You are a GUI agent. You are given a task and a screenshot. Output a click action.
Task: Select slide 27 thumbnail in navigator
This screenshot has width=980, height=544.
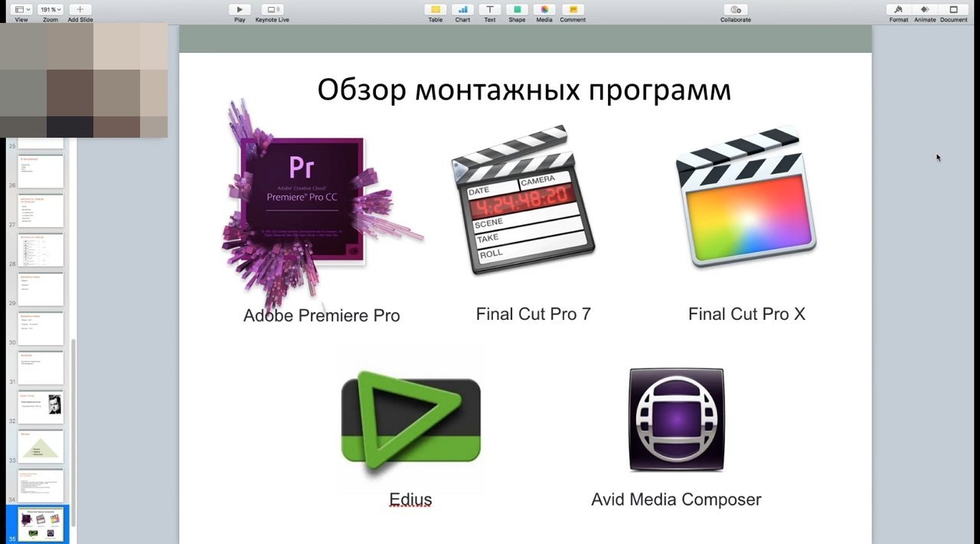(41, 211)
